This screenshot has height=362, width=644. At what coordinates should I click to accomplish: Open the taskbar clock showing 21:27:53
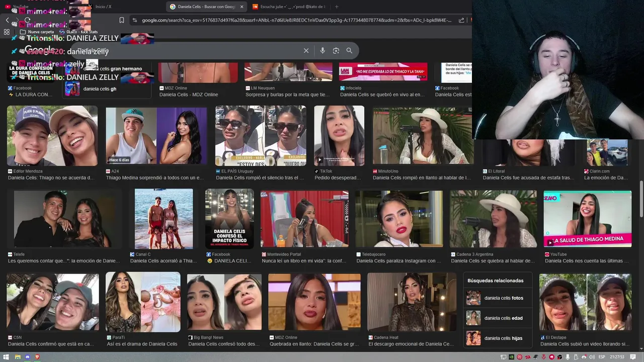coord(617,357)
